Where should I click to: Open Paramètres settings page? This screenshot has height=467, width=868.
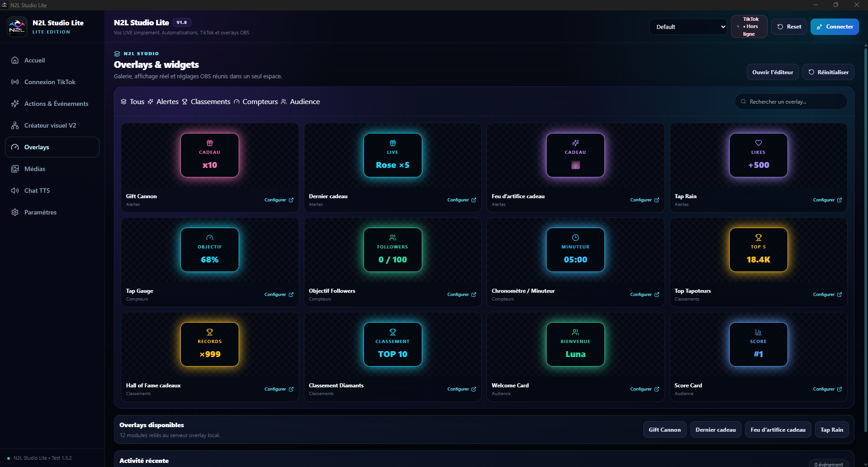(x=52, y=212)
